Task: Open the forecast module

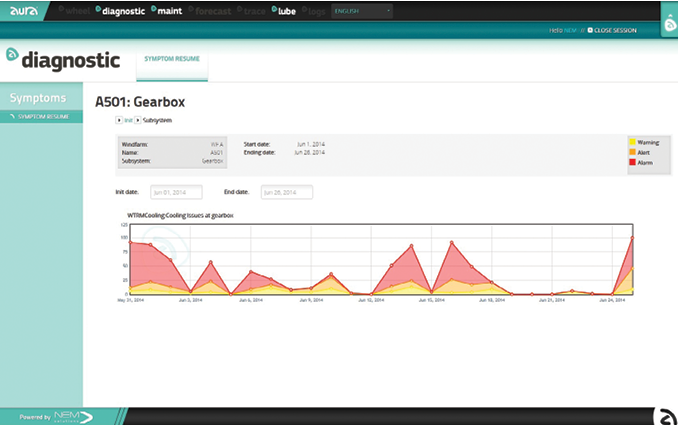Action: coord(210,11)
